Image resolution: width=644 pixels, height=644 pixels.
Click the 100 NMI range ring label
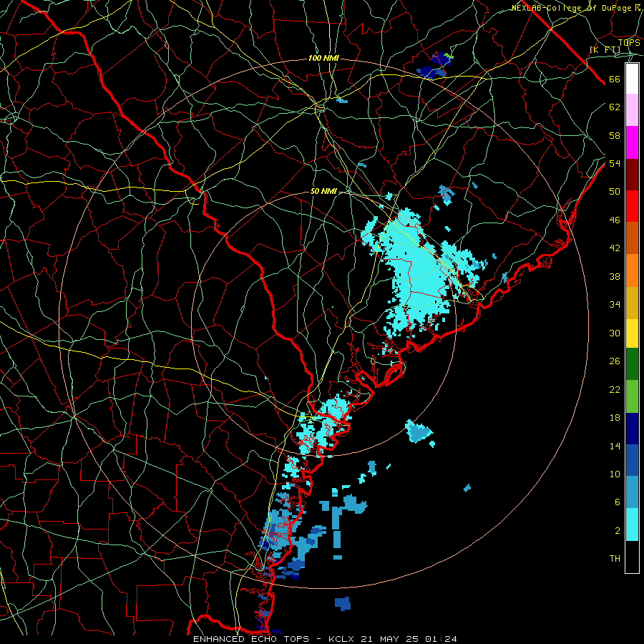pyautogui.click(x=323, y=59)
